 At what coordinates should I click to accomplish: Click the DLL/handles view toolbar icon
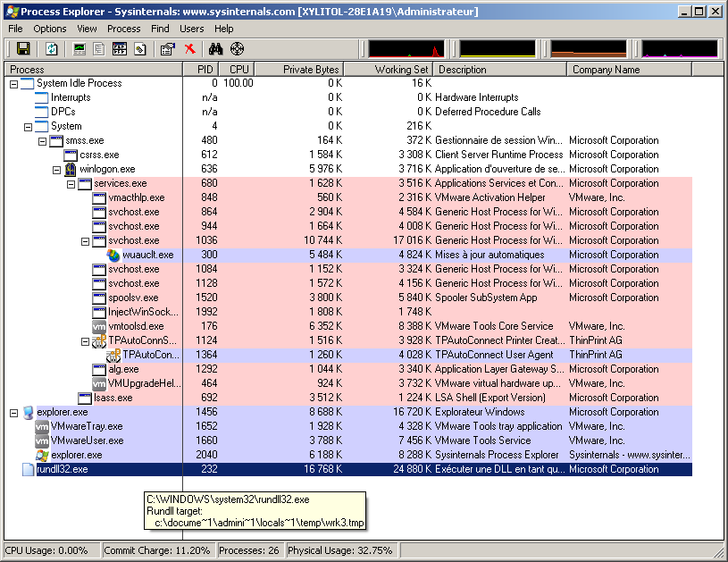140,49
